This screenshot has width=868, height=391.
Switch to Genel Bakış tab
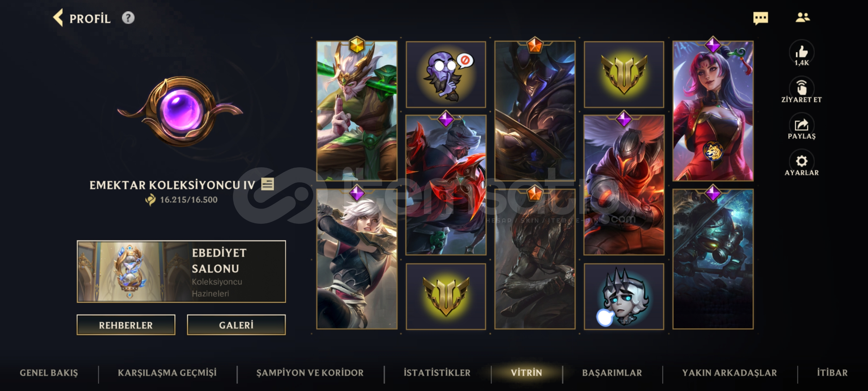tap(49, 373)
